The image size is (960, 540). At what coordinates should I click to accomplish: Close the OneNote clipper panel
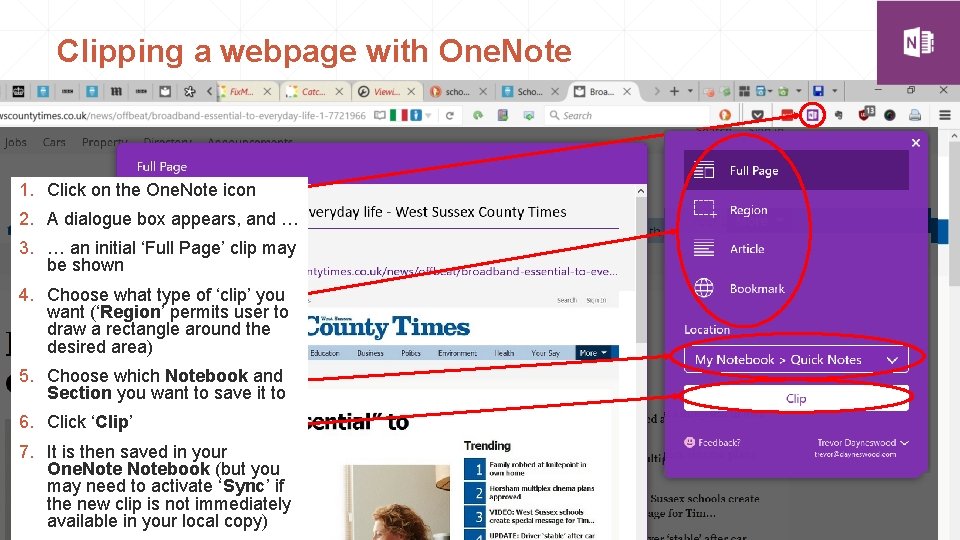tap(916, 143)
